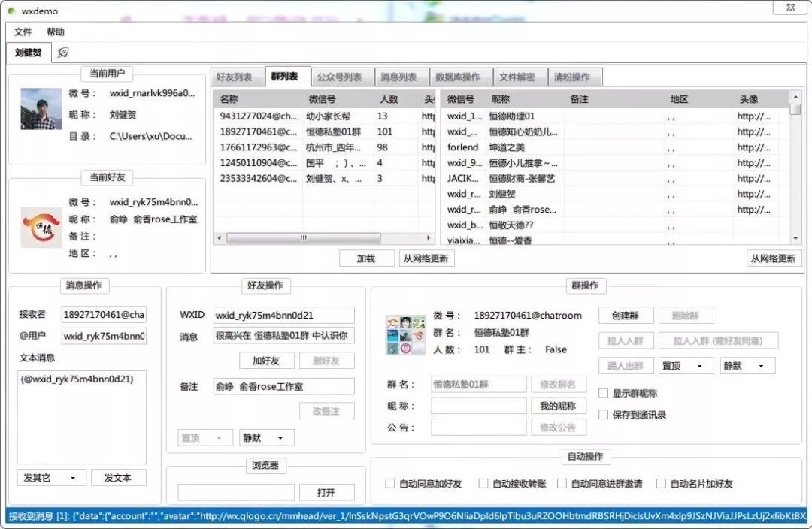
Task: Enable the 自动同意加好友 checkbox
Action: pos(389,483)
